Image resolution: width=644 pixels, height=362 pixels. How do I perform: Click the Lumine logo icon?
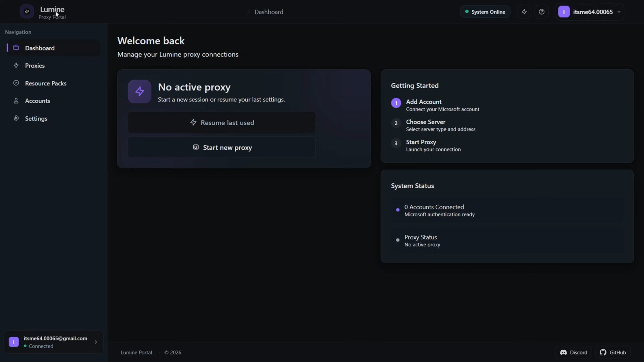pyautogui.click(x=27, y=12)
